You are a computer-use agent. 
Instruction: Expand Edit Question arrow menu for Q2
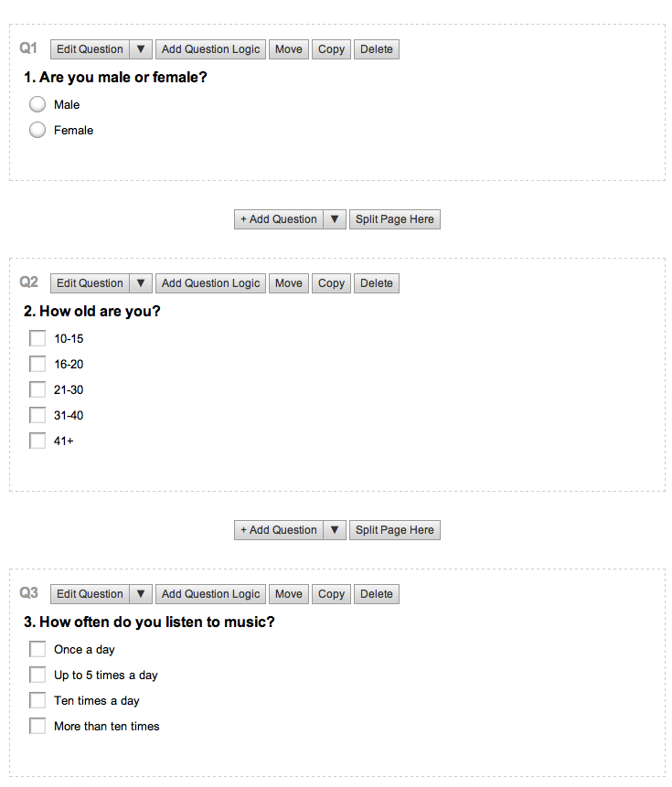(x=141, y=283)
